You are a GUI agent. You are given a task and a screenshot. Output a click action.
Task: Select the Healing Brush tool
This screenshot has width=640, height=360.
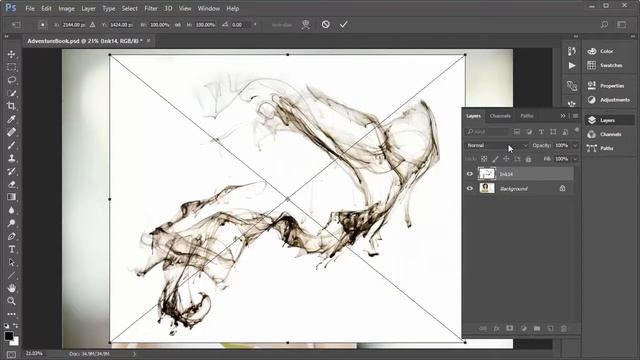click(11, 132)
